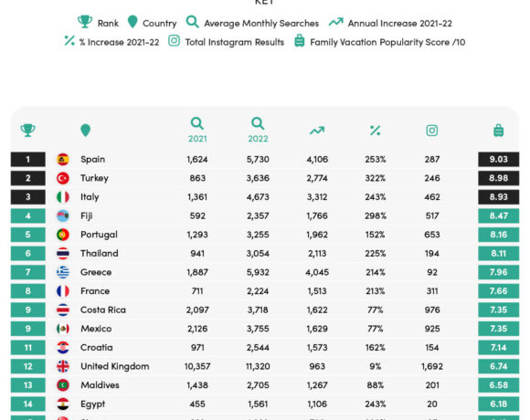Click the rank 4 badge for Fiji
The image size is (530, 420).
(x=28, y=216)
